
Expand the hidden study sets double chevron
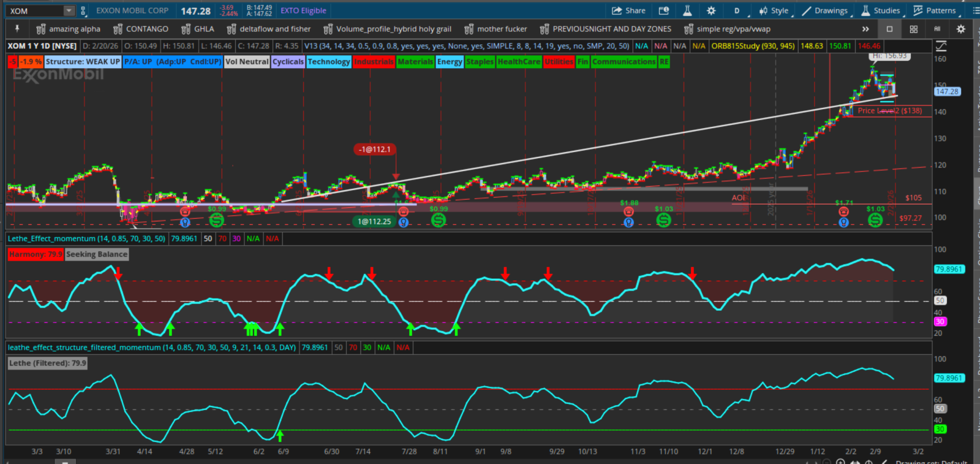point(865,29)
